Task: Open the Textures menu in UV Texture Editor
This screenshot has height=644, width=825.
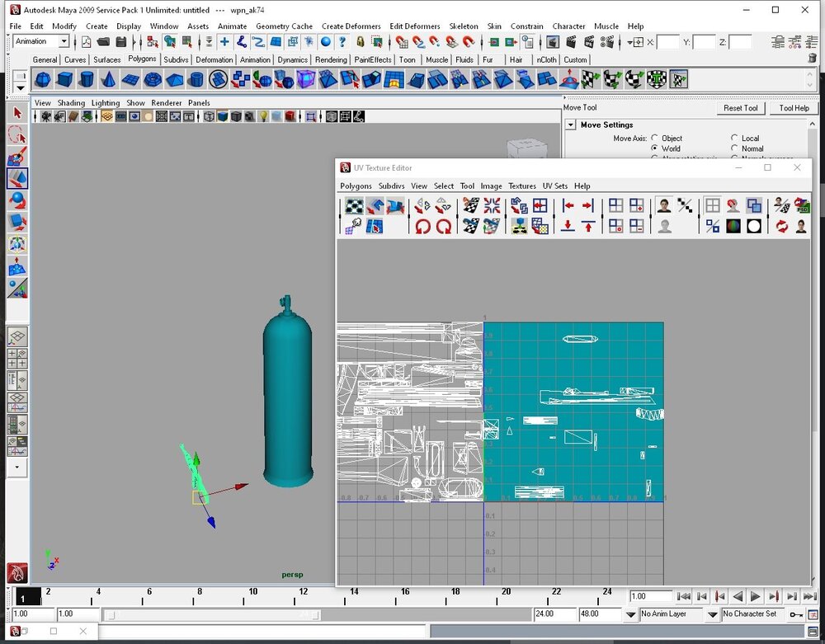Action: 521,186
